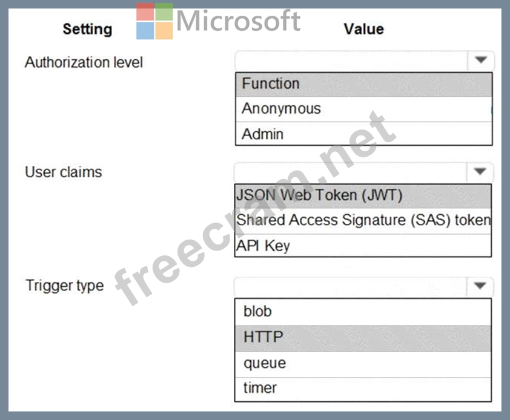510x420 pixels.
Task: Expand the Authorization level dropdown arrow
Action: [481, 60]
